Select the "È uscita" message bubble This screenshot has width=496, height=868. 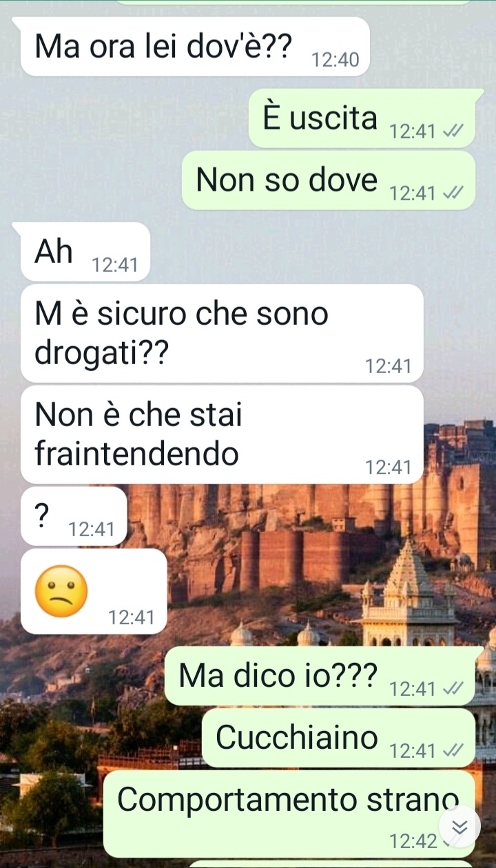pos(362,118)
